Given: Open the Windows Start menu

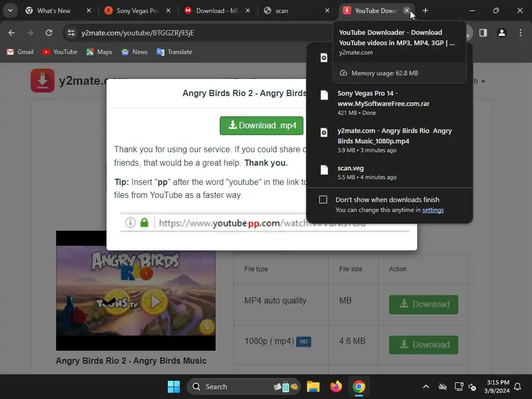Looking at the screenshot, I should pyautogui.click(x=174, y=387).
